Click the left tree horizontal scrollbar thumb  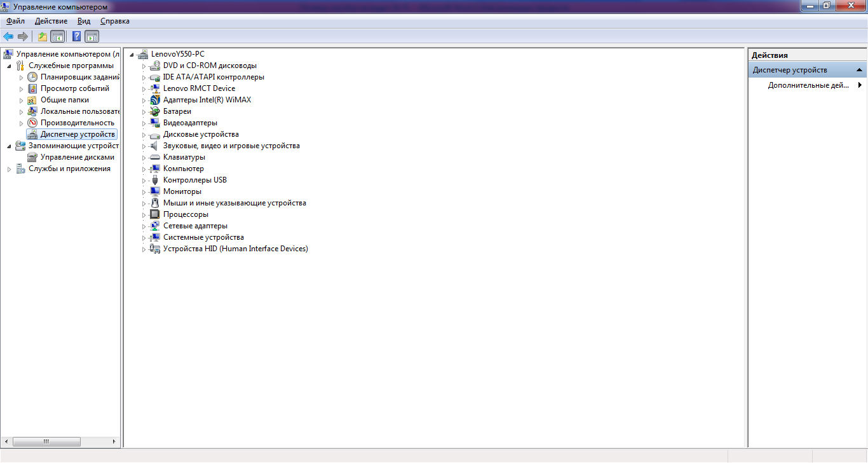(x=46, y=441)
